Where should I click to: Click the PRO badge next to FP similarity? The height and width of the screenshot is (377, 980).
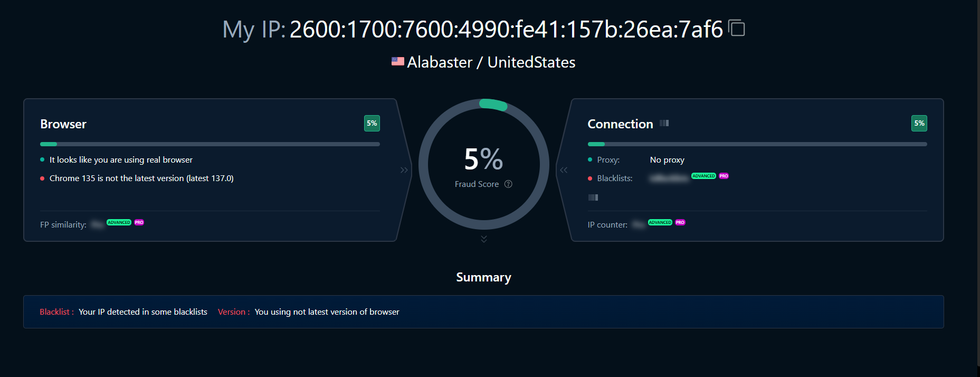pyautogui.click(x=139, y=223)
